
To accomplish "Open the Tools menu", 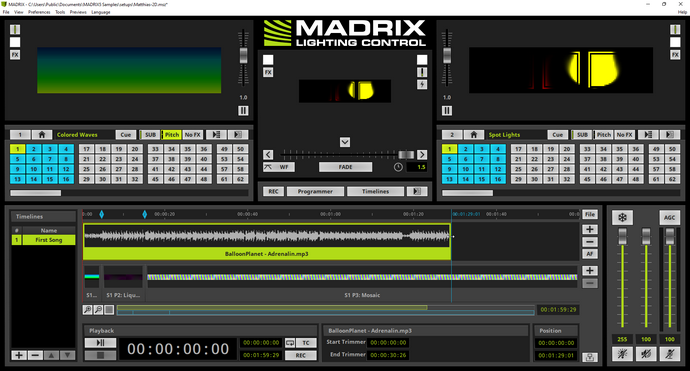I will pos(60,12).
